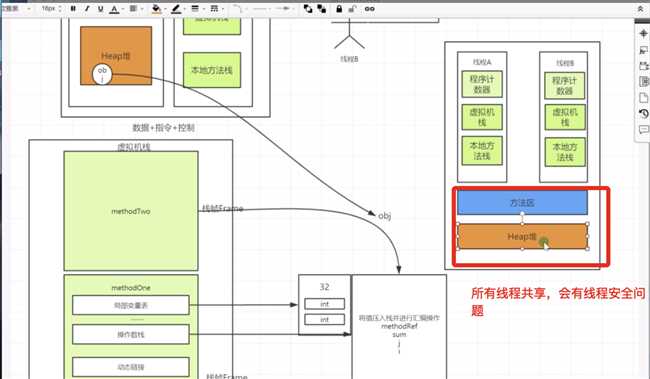Viewport: 650px width, 379px height.
Task: Click the text alignment icon
Action: [x=133, y=9]
